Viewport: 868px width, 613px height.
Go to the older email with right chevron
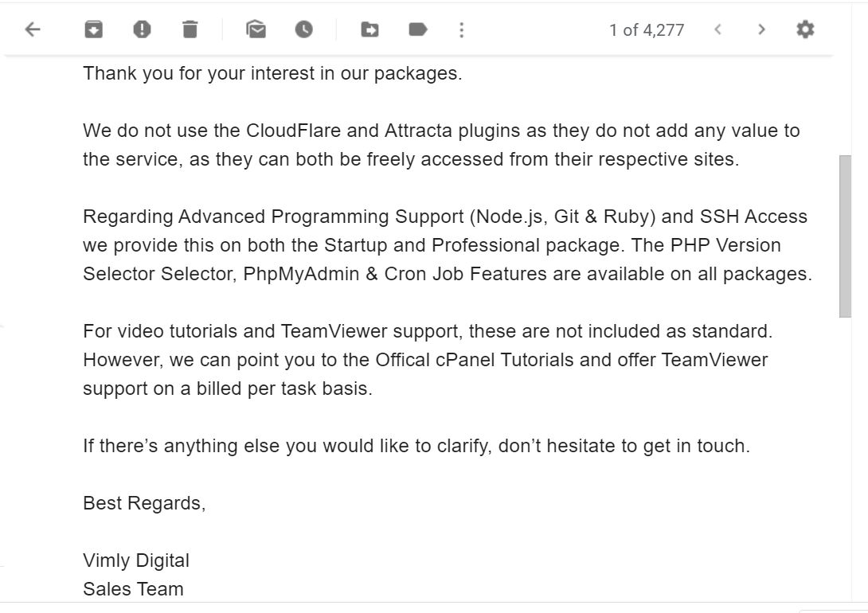coord(762,29)
